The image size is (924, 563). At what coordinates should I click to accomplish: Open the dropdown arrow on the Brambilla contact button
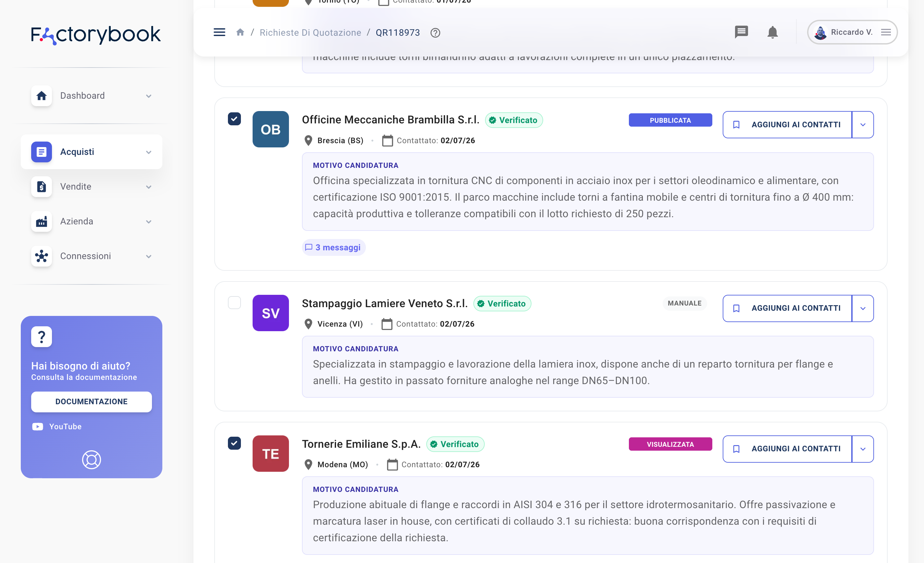tap(863, 125)
